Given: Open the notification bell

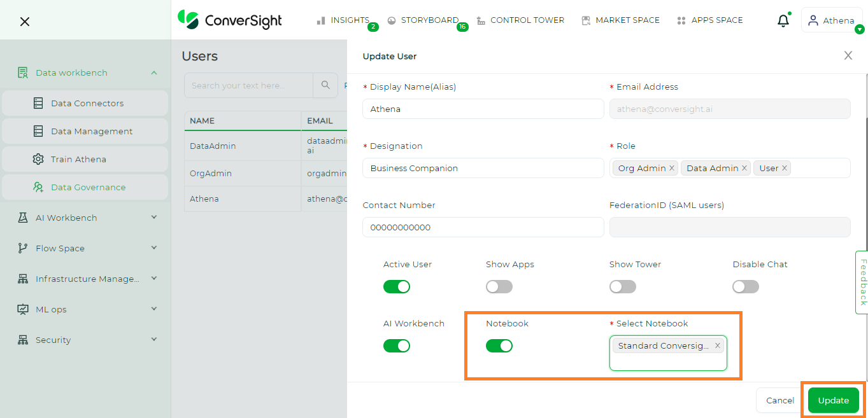Looking at the screenshot, I should coord(783,20).
